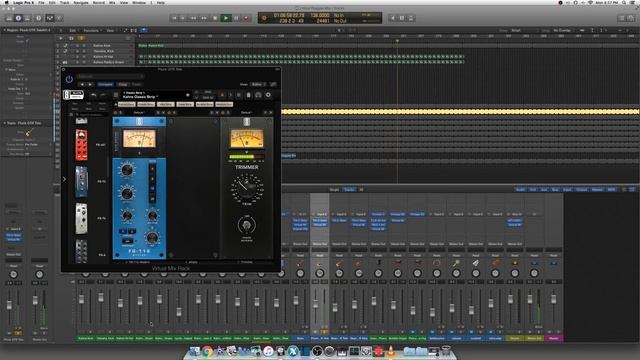Click the Rewind transport button
Screen dimensions: 640x360
[x=193, y=18]
